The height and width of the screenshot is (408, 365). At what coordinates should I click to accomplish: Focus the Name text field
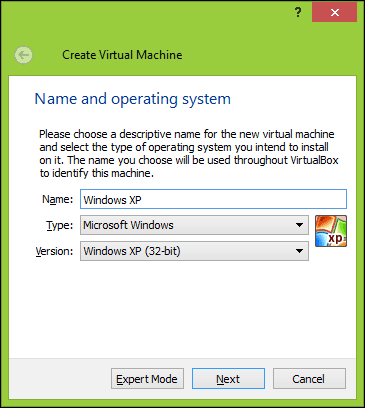click(213, 199)
